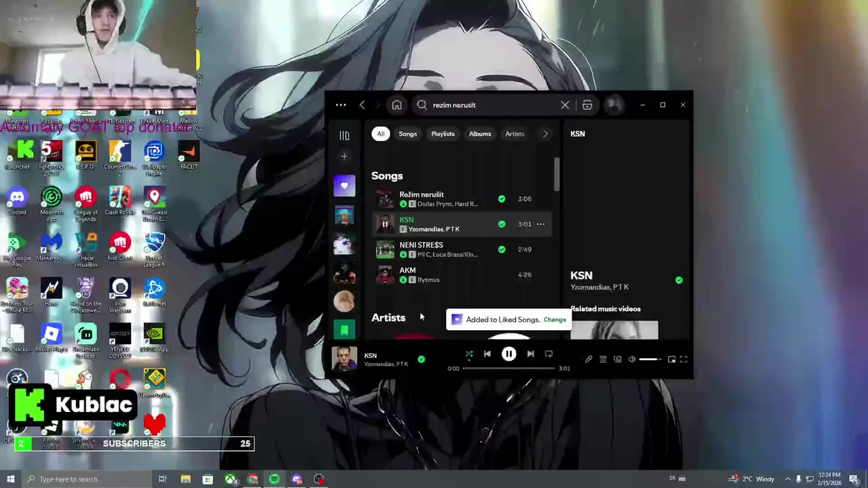Skip to previous track
Viewport: 868px width, 488px height.
(487, 354)
